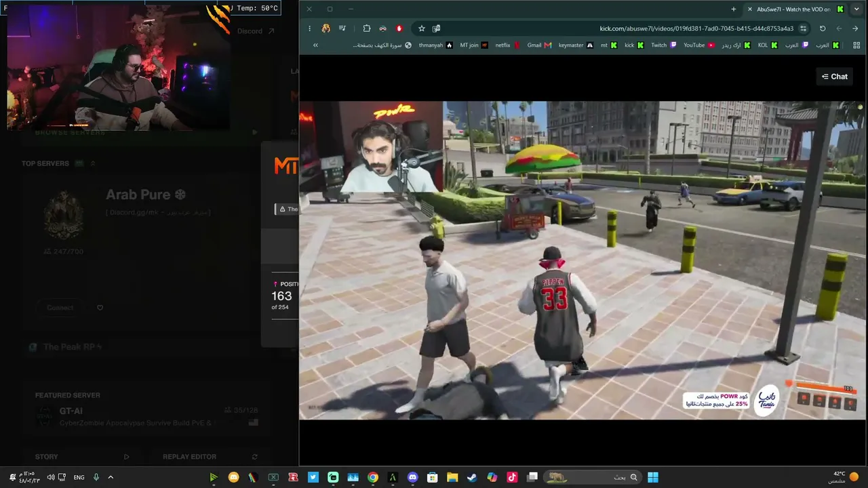Select the AbuSwe7l Watch the VOD tab
The image size is (868, 488).
point(795,9)
